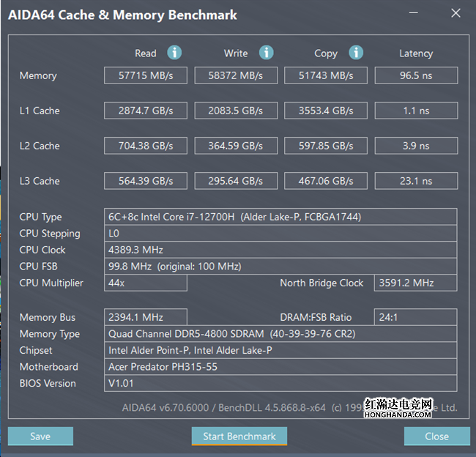Select the Motherboard field Acer Predator PH315-55
This screenshot has height=457, width=476.
(x=280, y=367)
